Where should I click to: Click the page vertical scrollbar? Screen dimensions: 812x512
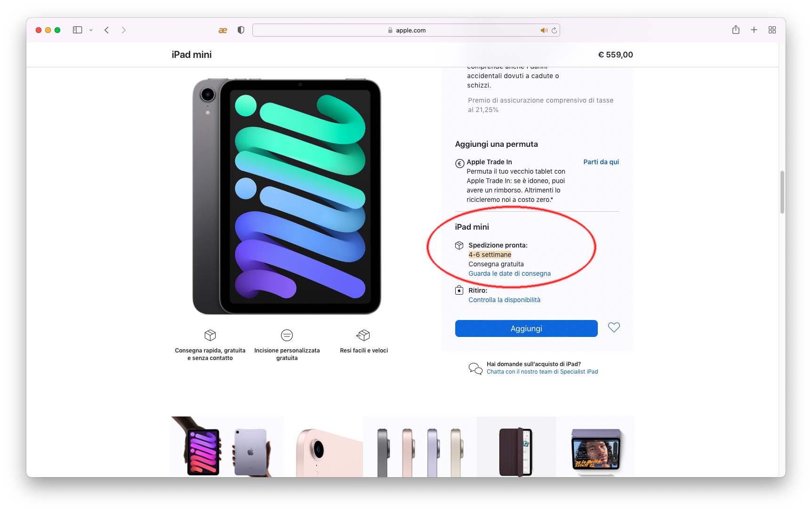coord(782,192)
